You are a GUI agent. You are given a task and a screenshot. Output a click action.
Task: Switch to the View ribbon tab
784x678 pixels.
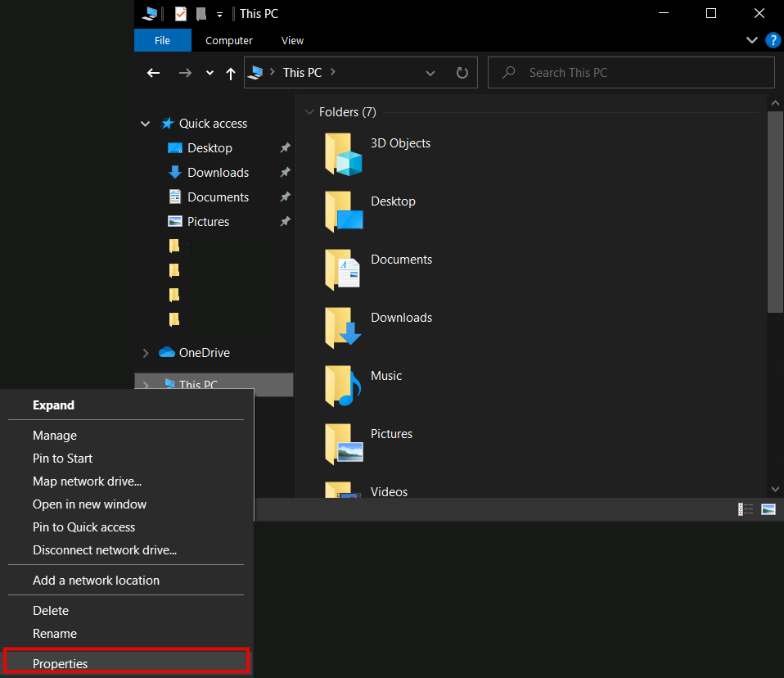click(x=292, y=40)
